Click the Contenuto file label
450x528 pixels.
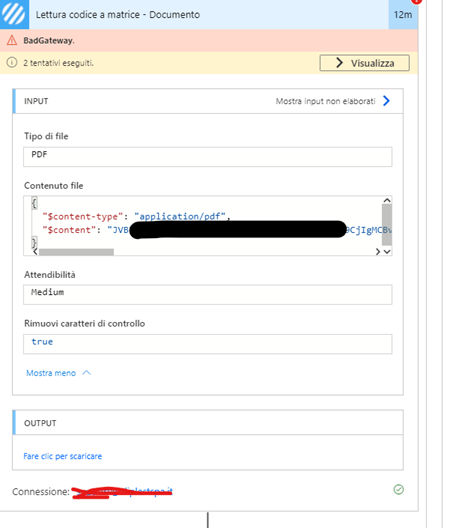click(x=53, y=186)
